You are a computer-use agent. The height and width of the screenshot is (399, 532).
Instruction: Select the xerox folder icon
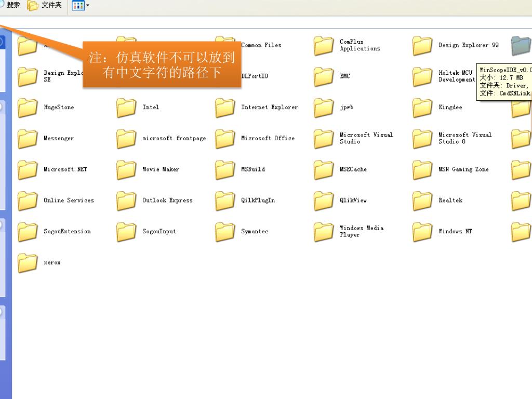28,262
